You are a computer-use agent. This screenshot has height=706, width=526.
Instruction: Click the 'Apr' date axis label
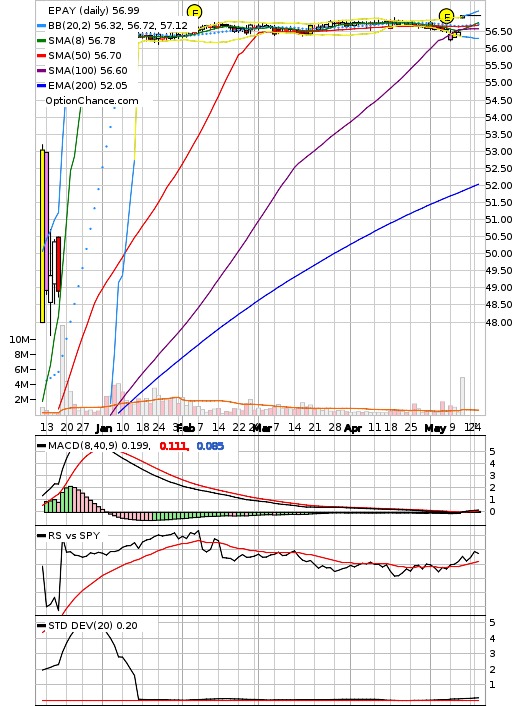coord(353,428)
